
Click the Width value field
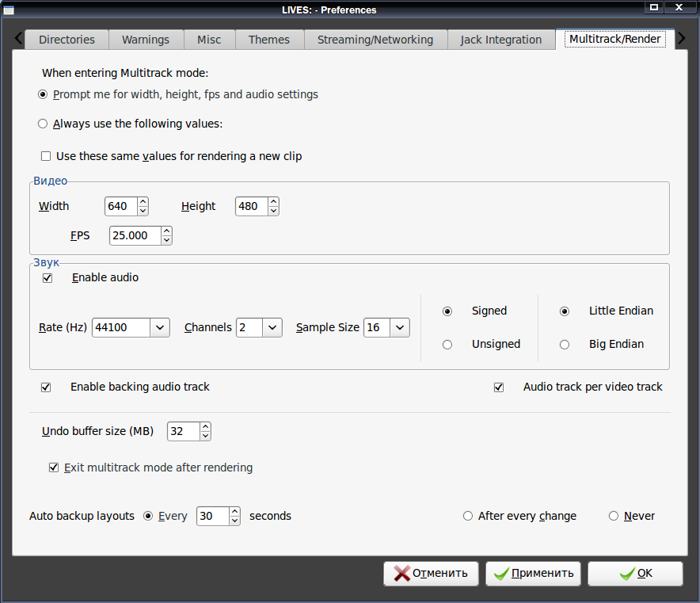click(121, 206)
